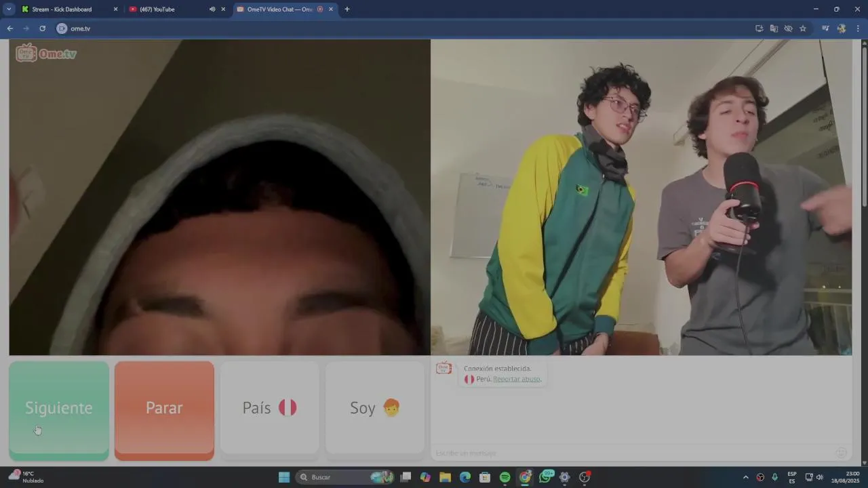Mute the YouTube tab audio icon
The image size is (868, 488).
pyautogui.click(x=212, y=9)
